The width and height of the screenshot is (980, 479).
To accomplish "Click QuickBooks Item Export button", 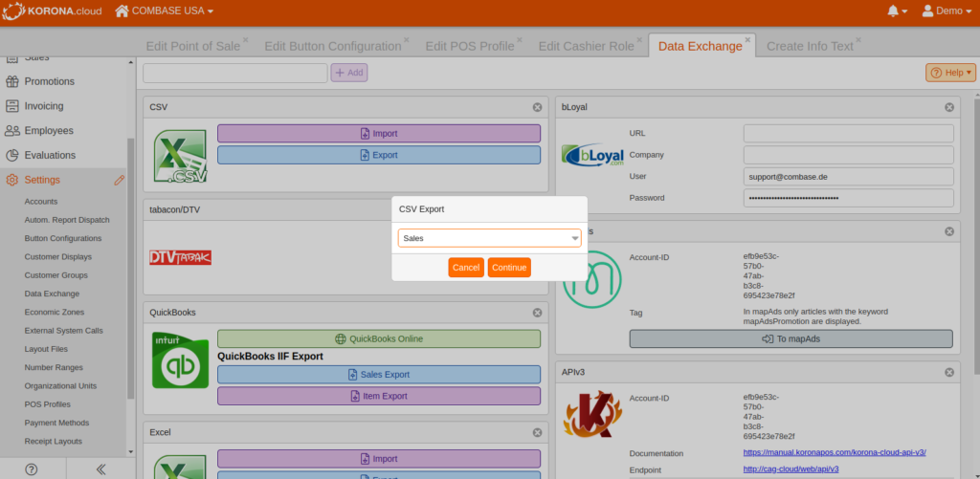I will (379, 396).
